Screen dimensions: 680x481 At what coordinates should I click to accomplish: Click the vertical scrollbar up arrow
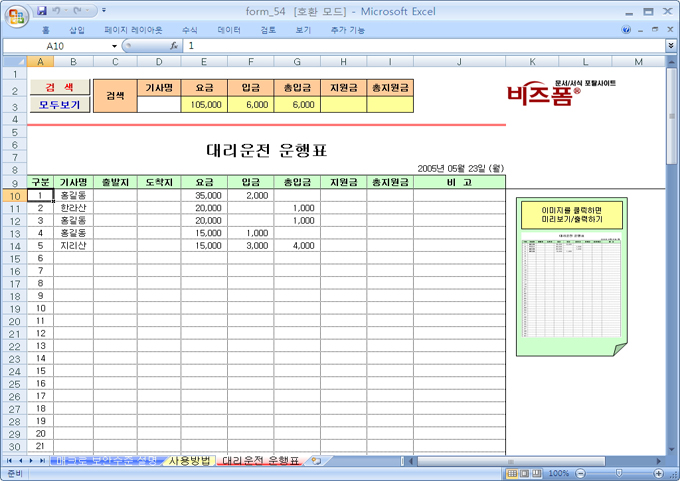(671, 62)
